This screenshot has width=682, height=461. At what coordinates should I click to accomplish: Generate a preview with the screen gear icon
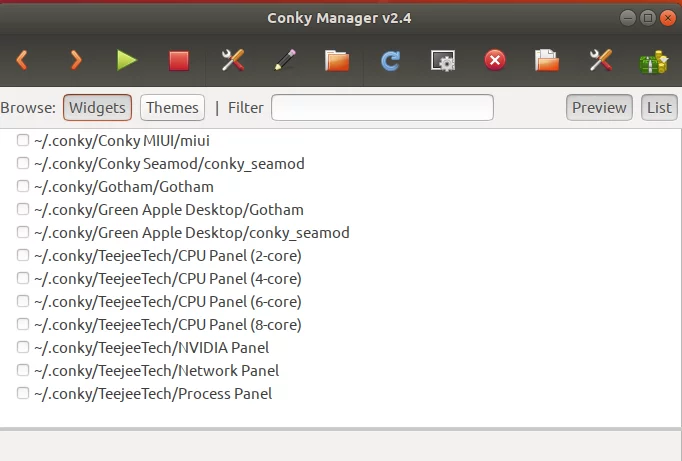pos(443,60)
